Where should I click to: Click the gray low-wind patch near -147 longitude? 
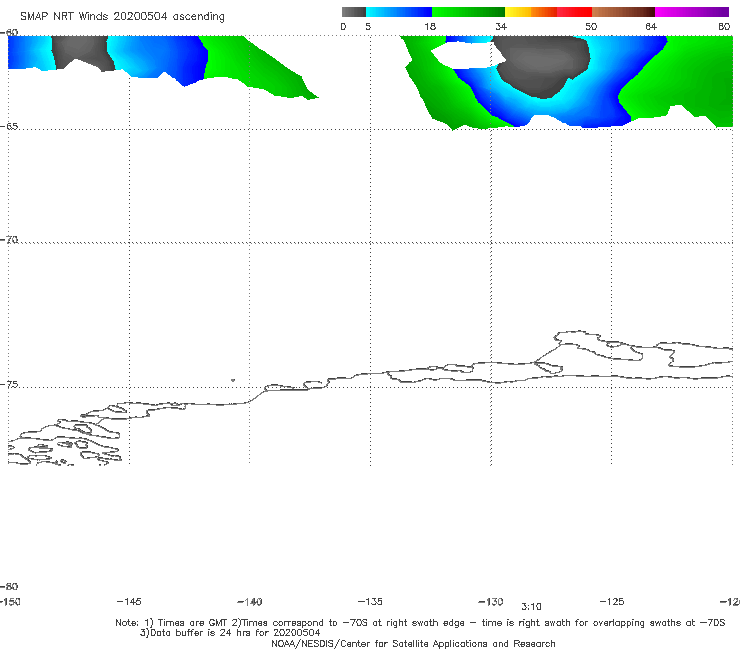(82, 52)
